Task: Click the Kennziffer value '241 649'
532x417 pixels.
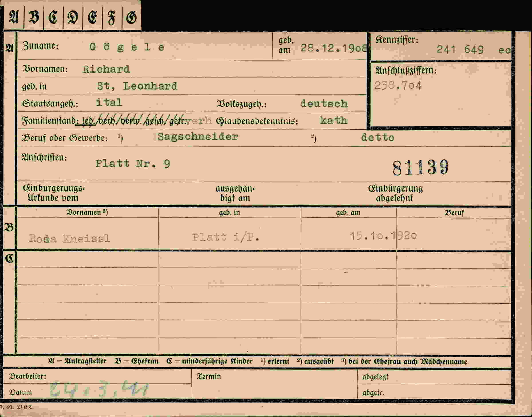Action: pyautogui.click(x=460, y=50)
